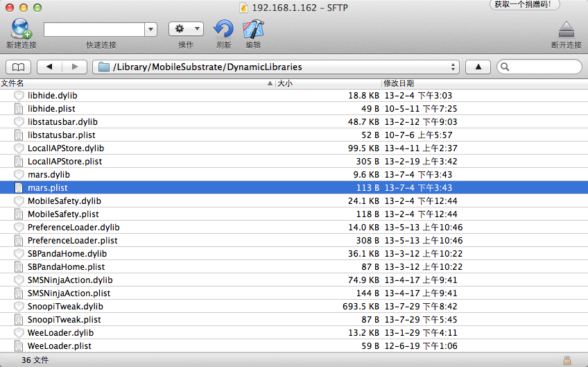Select the LocalIAPStore.dylib filename
588x367 pixels.
coord(66,148)
